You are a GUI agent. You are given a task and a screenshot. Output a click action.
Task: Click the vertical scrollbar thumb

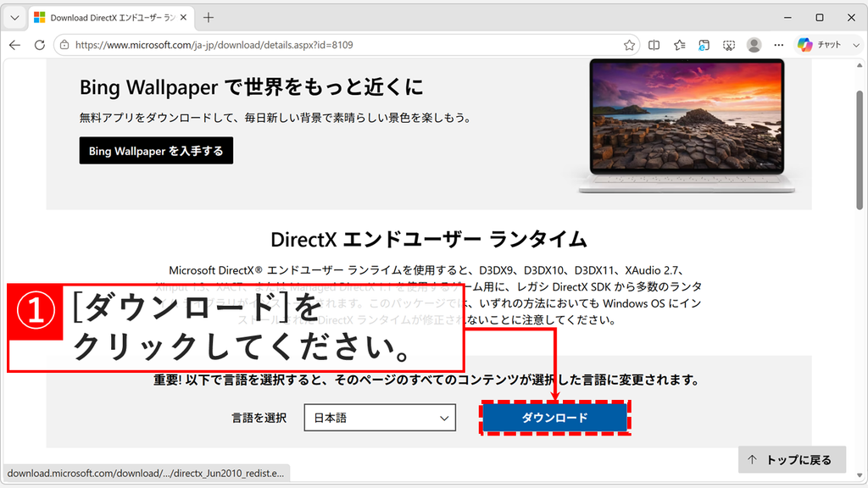(x=860, y=149)
